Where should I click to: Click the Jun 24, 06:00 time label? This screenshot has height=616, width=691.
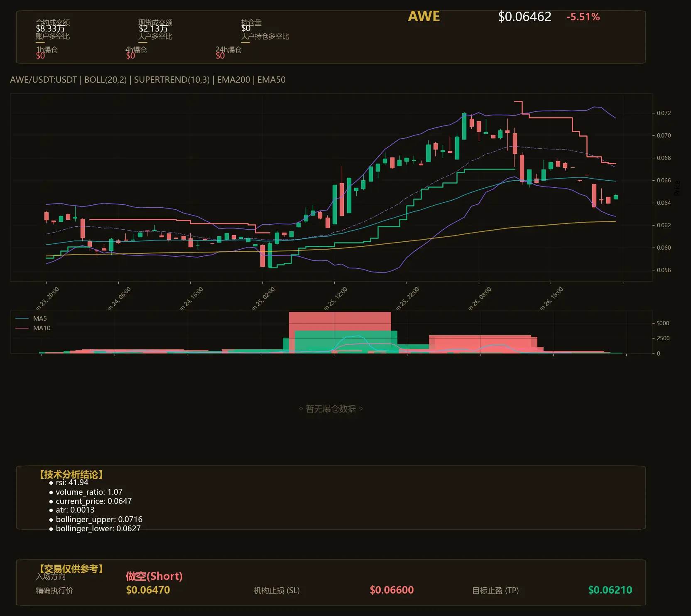pos(119,299)
